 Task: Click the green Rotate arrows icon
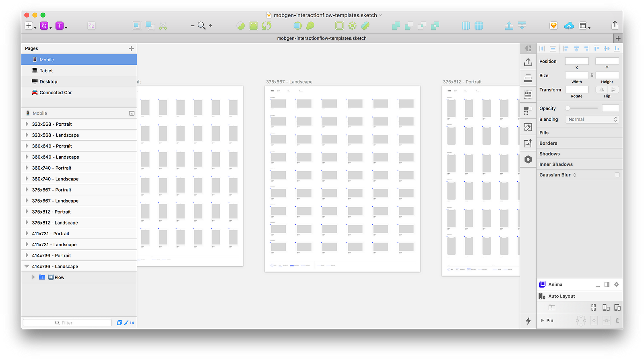tap(266, 26)
